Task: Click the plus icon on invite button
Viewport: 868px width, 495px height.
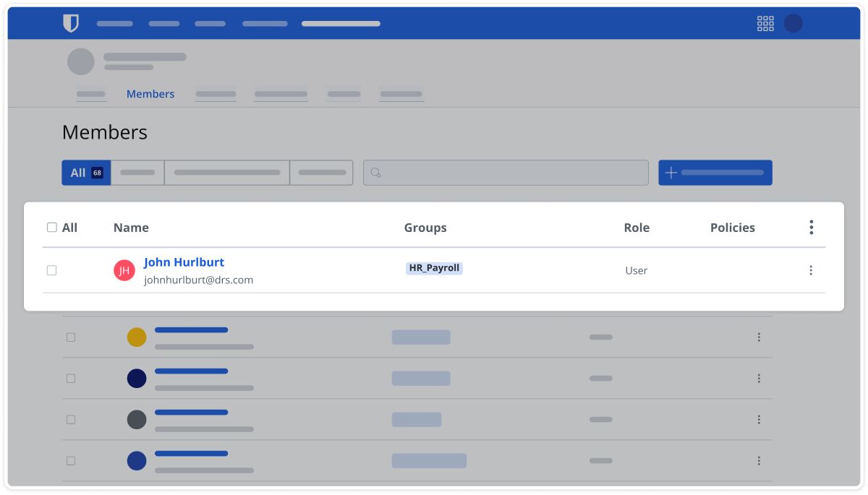Action: [671, 173]
